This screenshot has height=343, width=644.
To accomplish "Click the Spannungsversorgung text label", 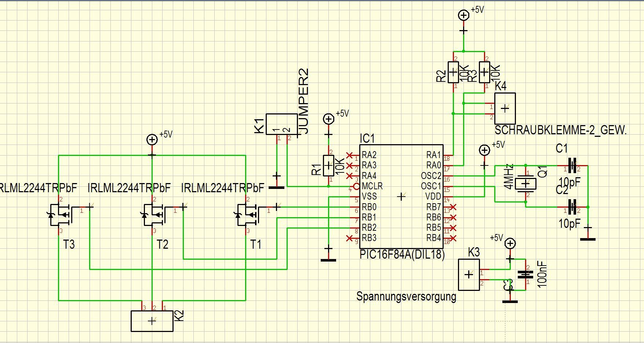I will click(x=406, y=296).
